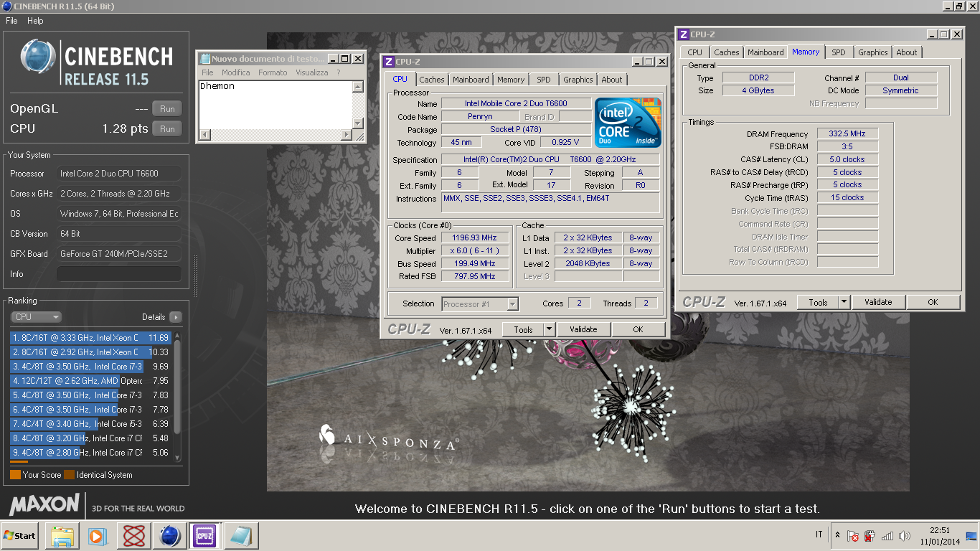This screenshot has height=551, width=980.
Task: Open About tab in Memory CPU-Z window
Action: (x=907, y=52)
